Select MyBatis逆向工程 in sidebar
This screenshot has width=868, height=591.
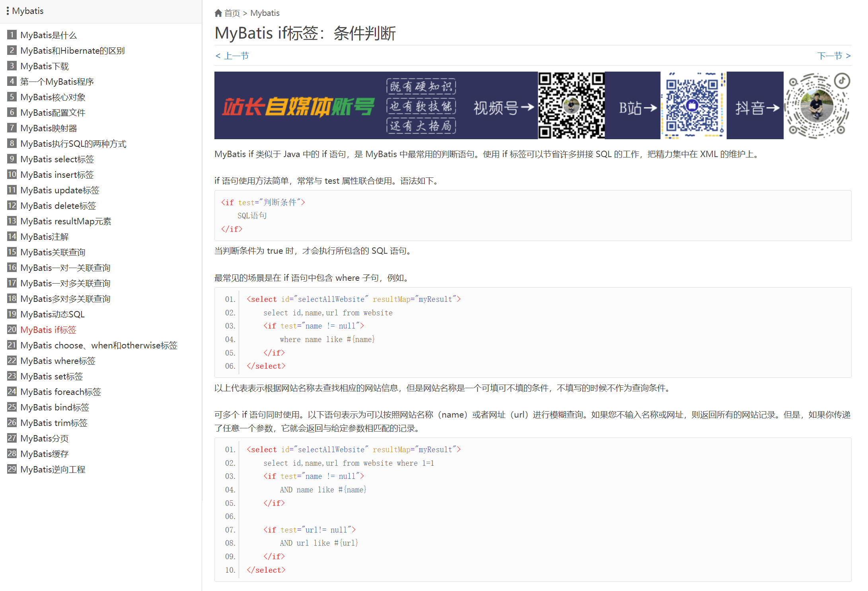pyautogui.click(x=53, y=469)
